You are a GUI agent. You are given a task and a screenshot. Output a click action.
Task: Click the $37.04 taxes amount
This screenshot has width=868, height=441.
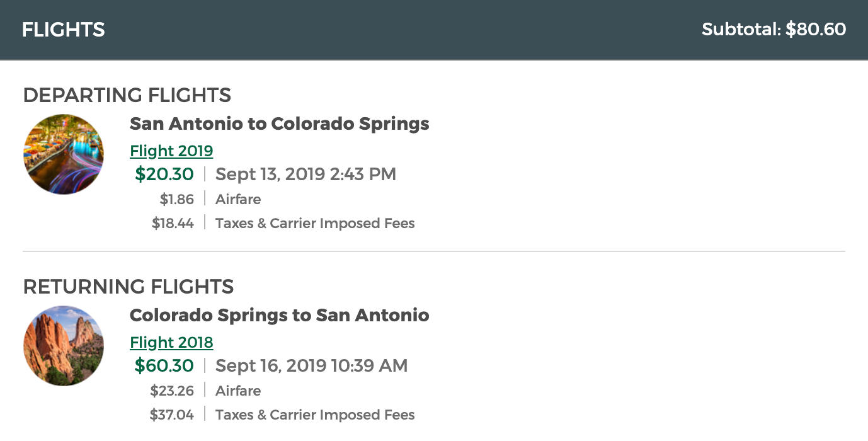(172, 415)
